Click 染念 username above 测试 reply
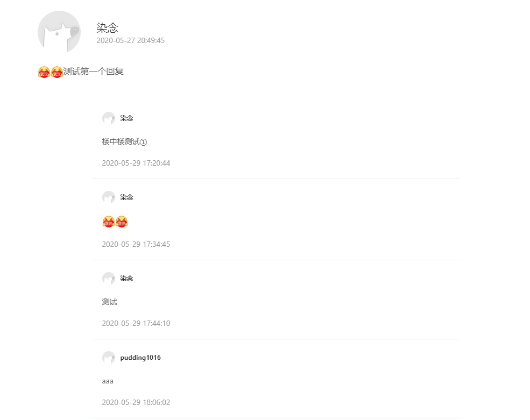 click(x=126, y=279)
